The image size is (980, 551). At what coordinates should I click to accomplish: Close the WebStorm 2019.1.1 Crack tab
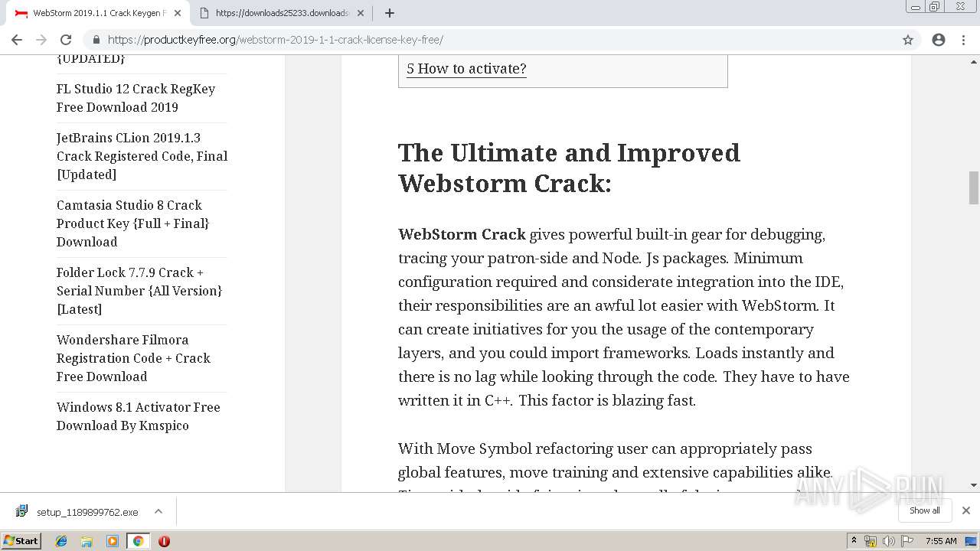(x=178, y=13)
